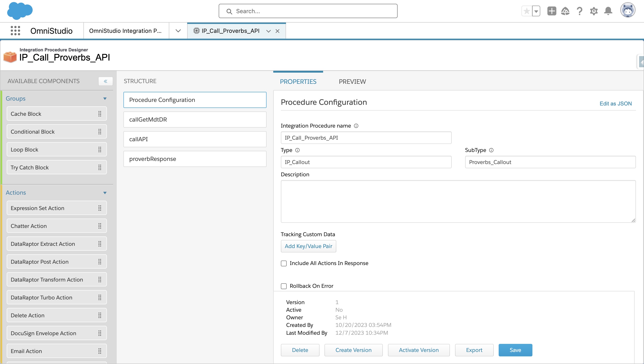Click the Expression Set Action drag handle
The width and height of the screenshot is (644, 364).
pos(100,208)
